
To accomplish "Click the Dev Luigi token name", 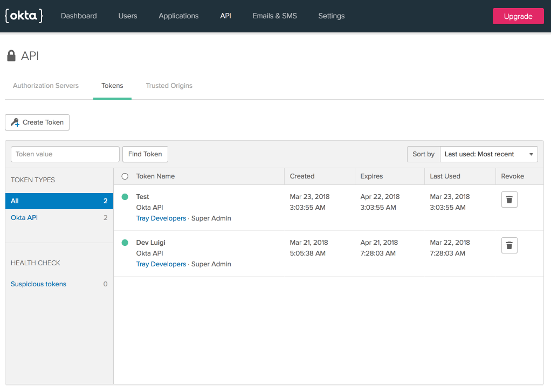I will click(151, 243).
